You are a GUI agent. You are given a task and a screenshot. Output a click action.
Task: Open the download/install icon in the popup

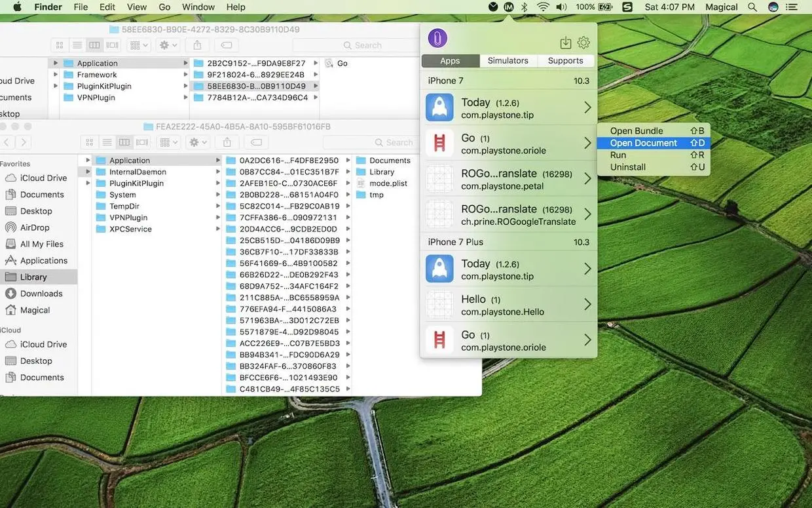pos(565,42)
